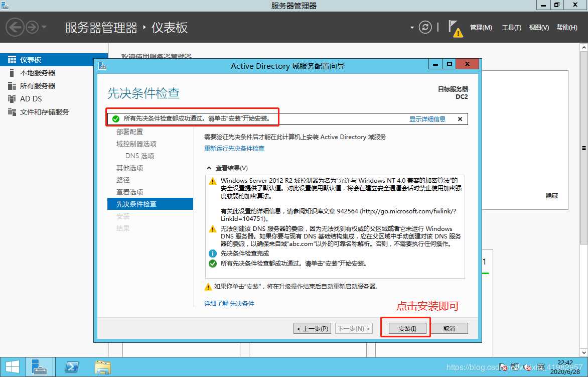Go to 域控制器选项 wizard step
The image size is (588, 377).
pyautogui.click(x=136, y=144)
